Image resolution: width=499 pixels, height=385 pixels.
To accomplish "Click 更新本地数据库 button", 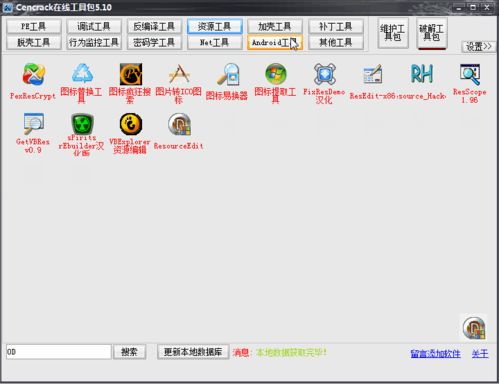I will [193, 352].
